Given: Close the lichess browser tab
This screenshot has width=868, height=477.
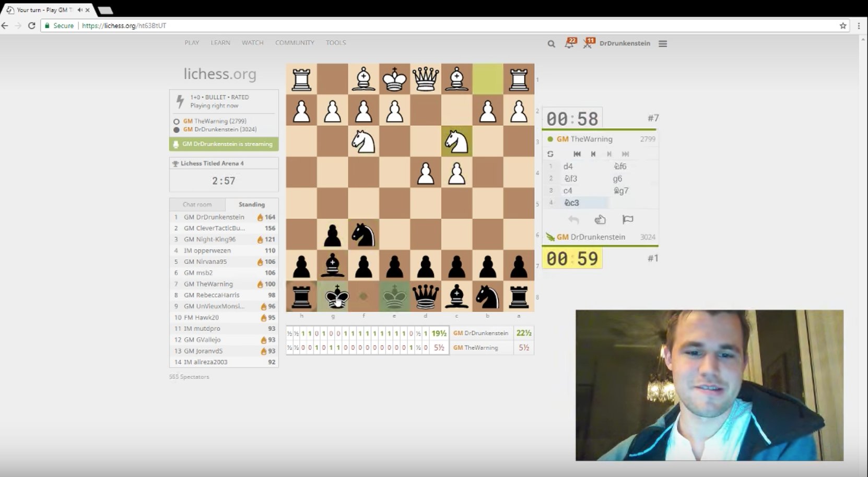Looking at the screenshot, I should tap(88, 10).
